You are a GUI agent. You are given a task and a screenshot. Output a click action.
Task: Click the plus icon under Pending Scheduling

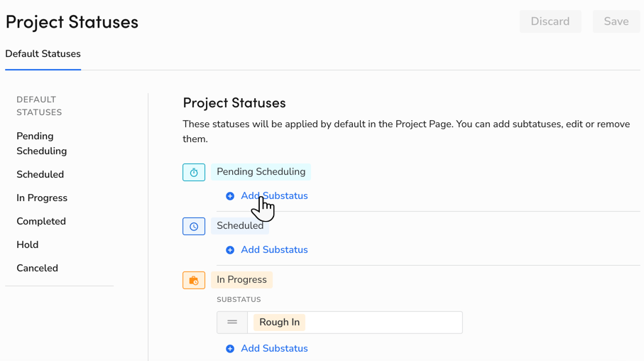230,196
